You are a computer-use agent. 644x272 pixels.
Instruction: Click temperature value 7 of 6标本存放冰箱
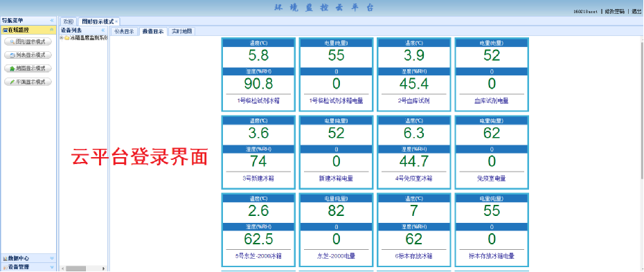[x=413, y=211]
